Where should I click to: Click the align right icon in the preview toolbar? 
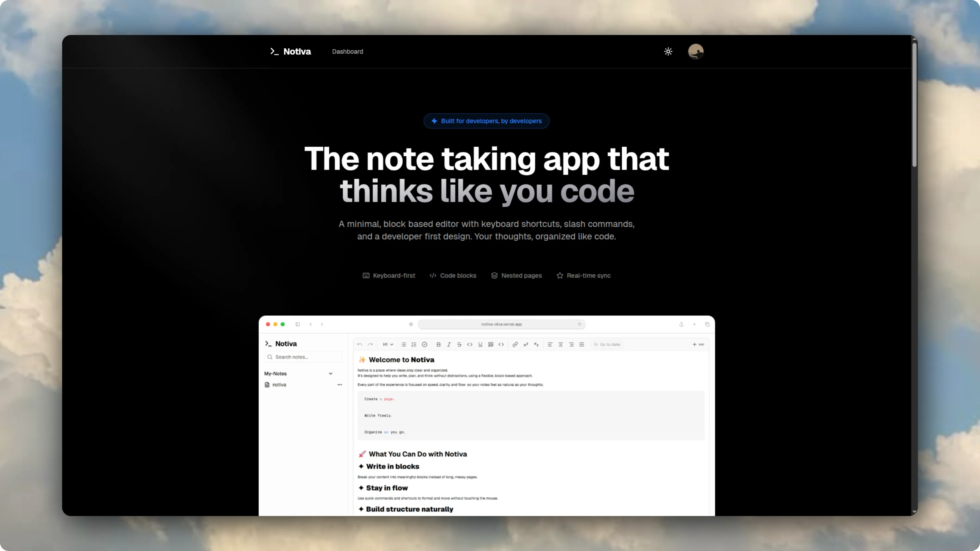(571, 344)
